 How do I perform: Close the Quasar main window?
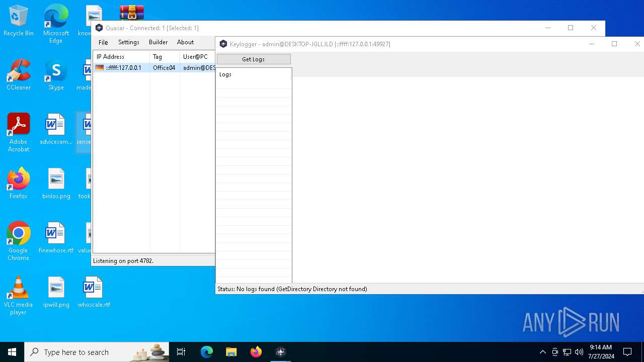[594, 28]
